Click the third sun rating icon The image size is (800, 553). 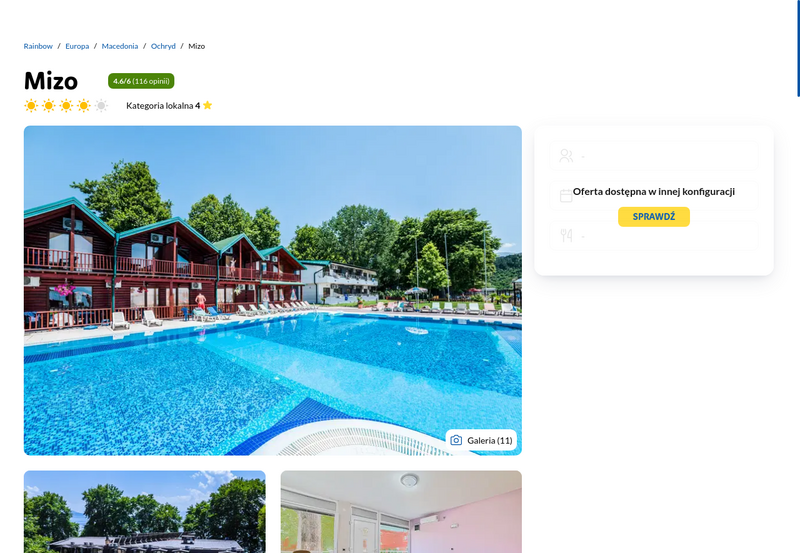click(x=66, y=106)
